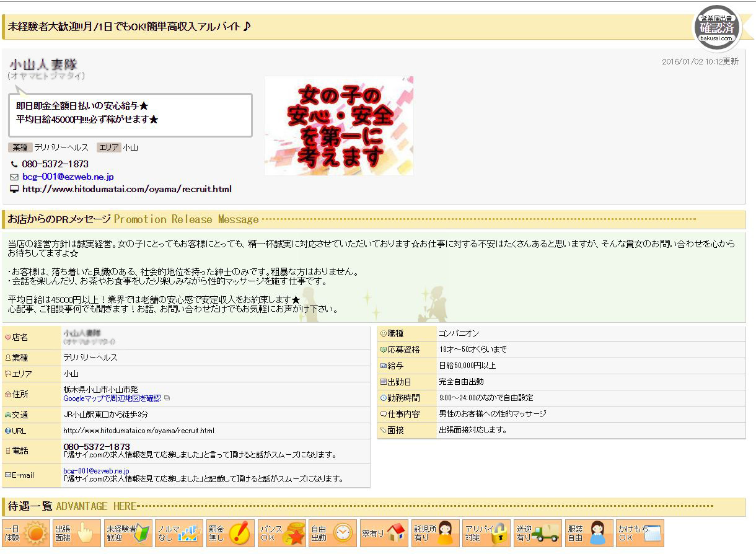
Task: Click the 確認済 bakusai.com stamp badge
Action: pos(717,27)
